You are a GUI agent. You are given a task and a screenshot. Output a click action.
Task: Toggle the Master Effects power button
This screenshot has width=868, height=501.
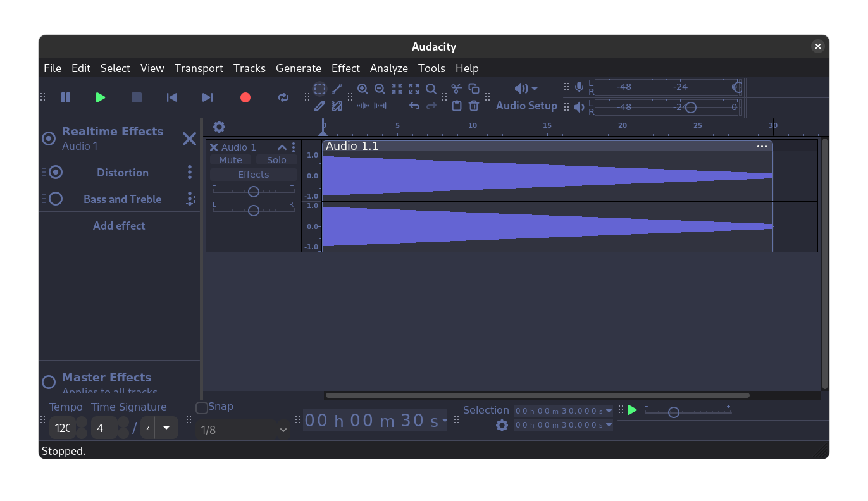point(49,382)
